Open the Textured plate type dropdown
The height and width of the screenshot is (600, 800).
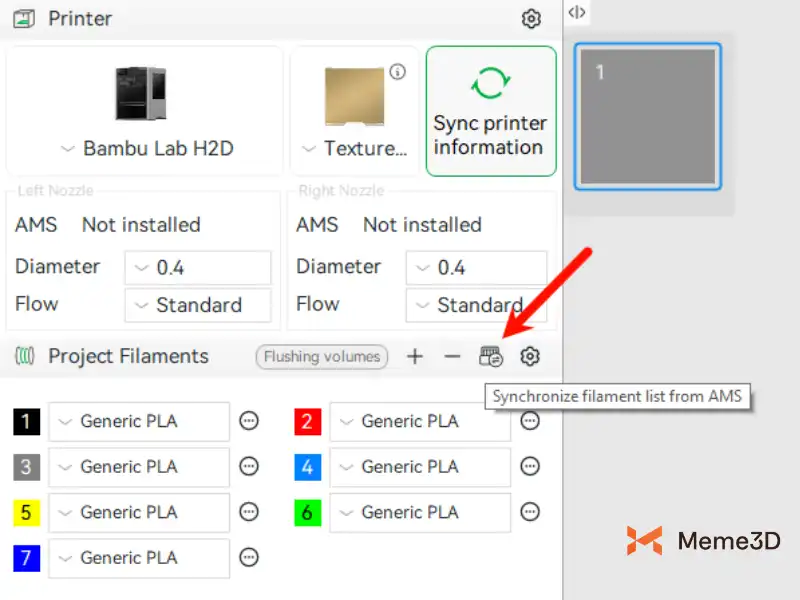point(355,149)
